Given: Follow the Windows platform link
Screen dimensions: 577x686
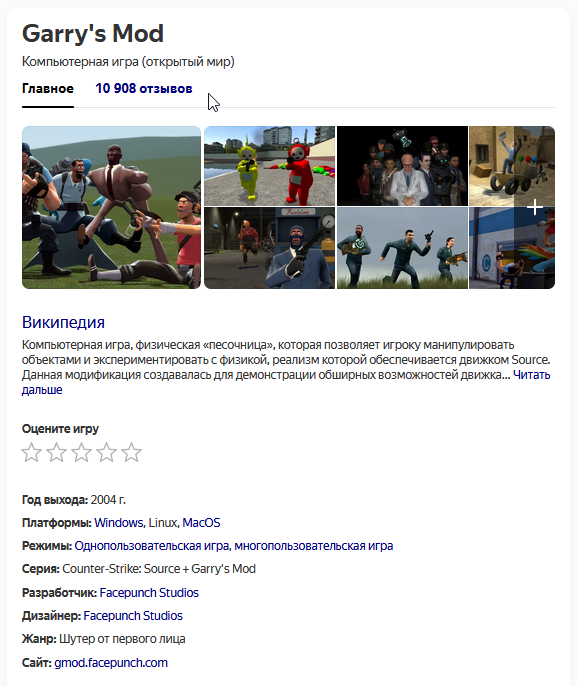Looking at the screenshot, I should point(119,523).
